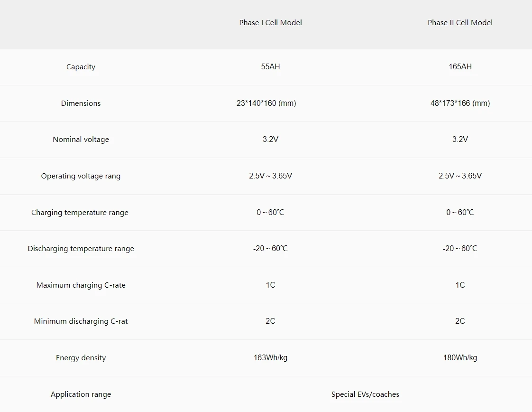Viewport: 532px width, 412px height.
Task: Select the Charging temperature range label
Action: click(80, 213)
